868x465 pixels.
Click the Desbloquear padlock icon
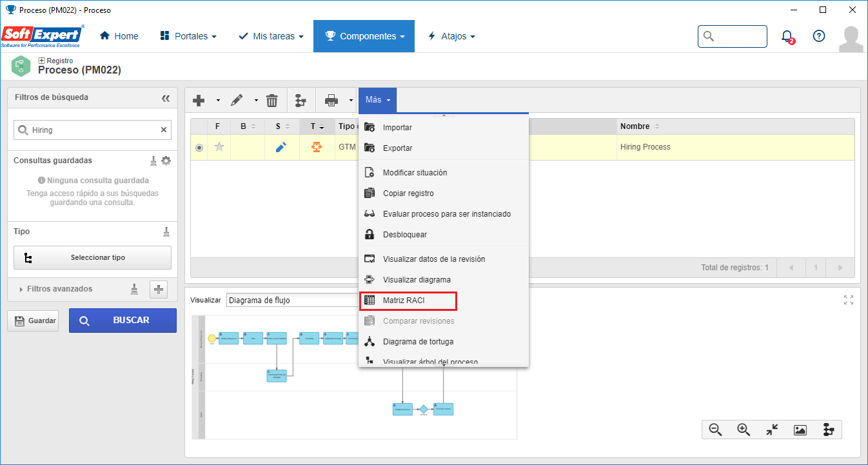coord(370,235)
